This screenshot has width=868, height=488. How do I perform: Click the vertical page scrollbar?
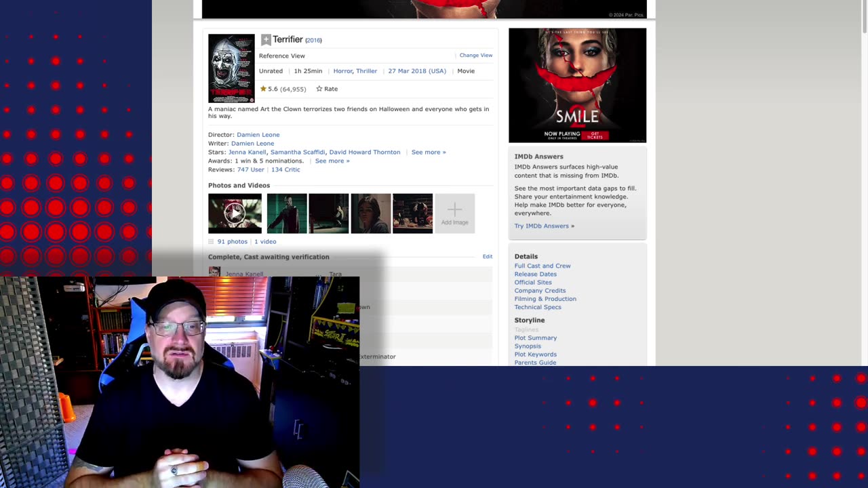pyautogui.click(x=864, y=16)
